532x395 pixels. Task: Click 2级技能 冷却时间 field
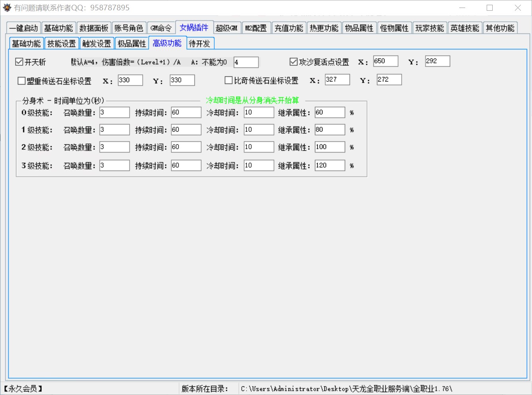[x=259, y=147]
